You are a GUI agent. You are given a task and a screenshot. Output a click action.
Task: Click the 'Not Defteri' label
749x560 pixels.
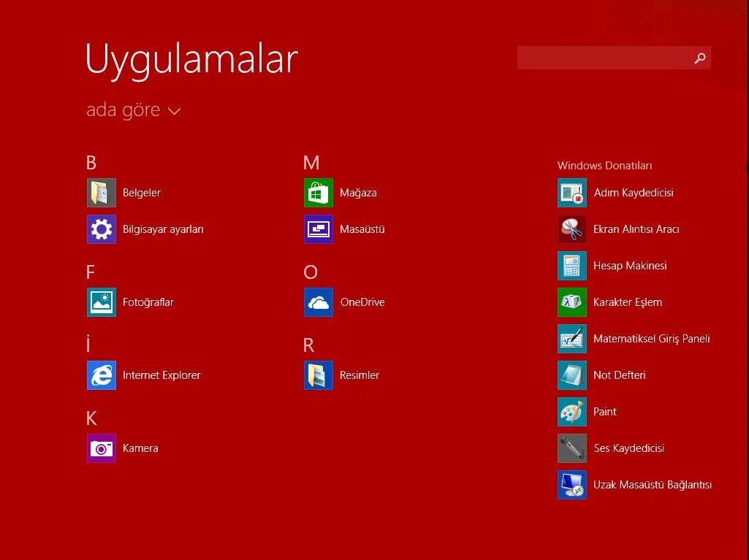click(x=619, y=375)
